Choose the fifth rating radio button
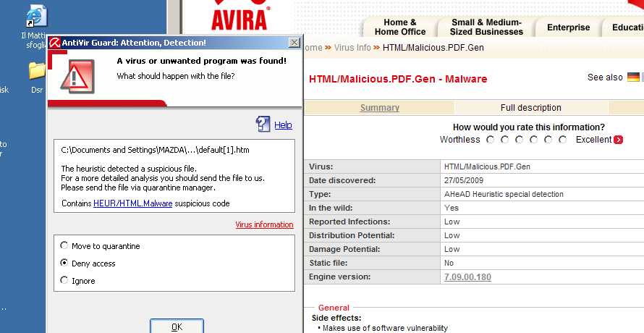The image size is (644, 333). [548, 140]
